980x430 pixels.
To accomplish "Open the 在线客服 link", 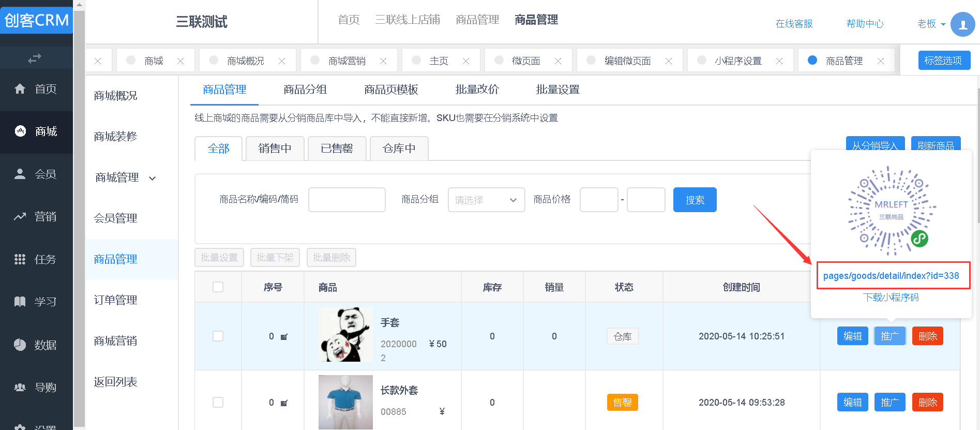I will point(794,24).
